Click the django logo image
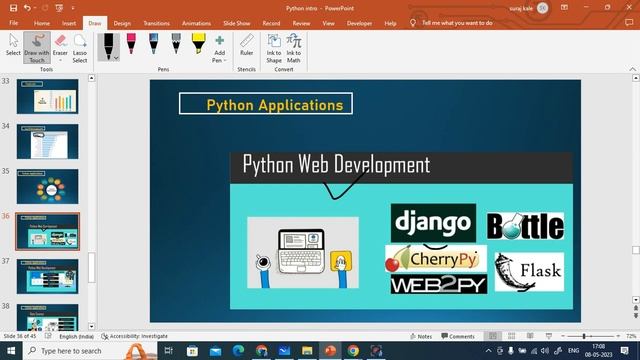 click(433, 223)
